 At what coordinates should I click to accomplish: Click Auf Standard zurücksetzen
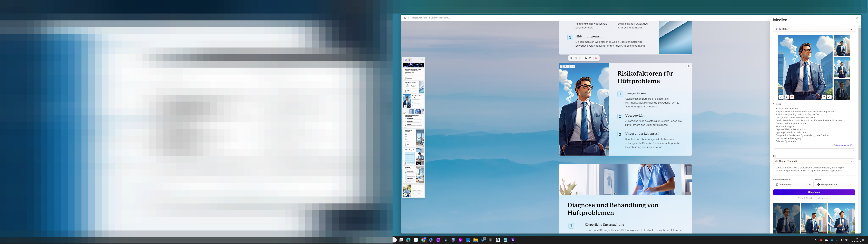click(814, 198)
